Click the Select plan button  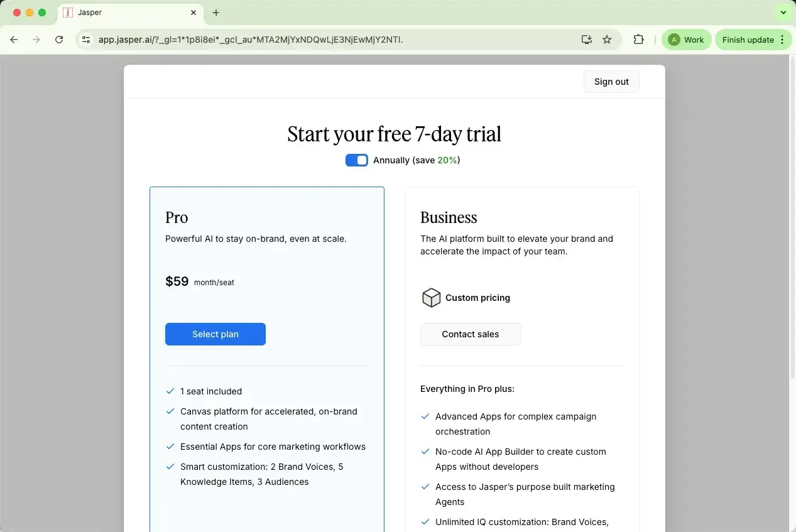tap(215, 334)
